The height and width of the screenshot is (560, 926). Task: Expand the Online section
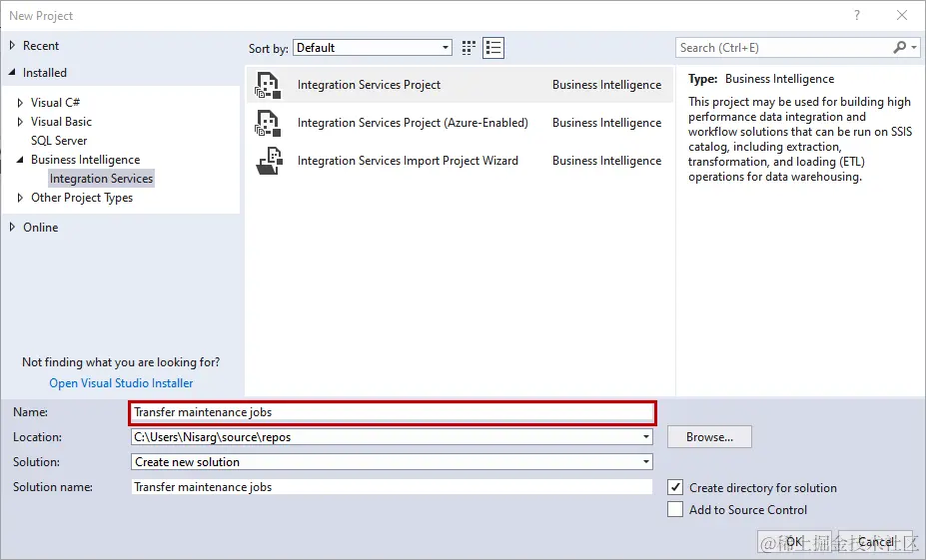point(12,228)
